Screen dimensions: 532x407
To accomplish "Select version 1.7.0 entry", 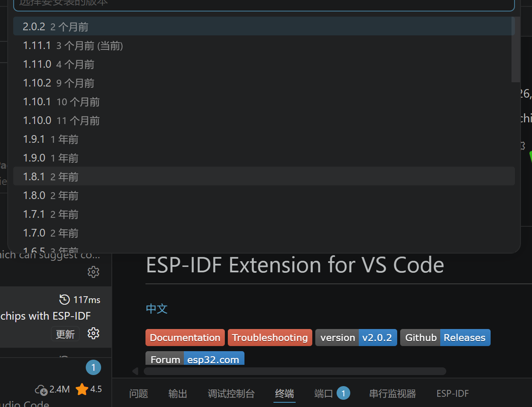I will [x=264, y=233].
